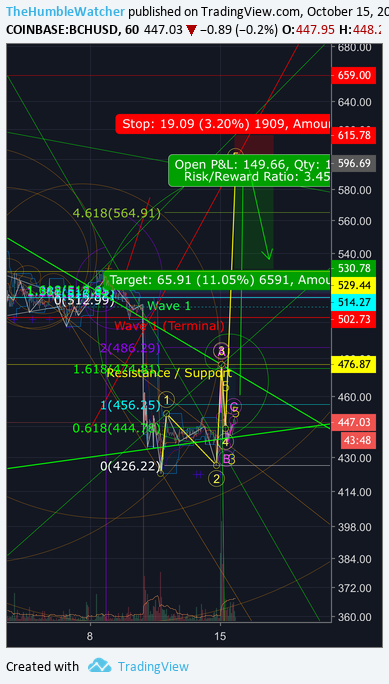Click the Resistance / Support yellow text

click(x=169, y=373)
